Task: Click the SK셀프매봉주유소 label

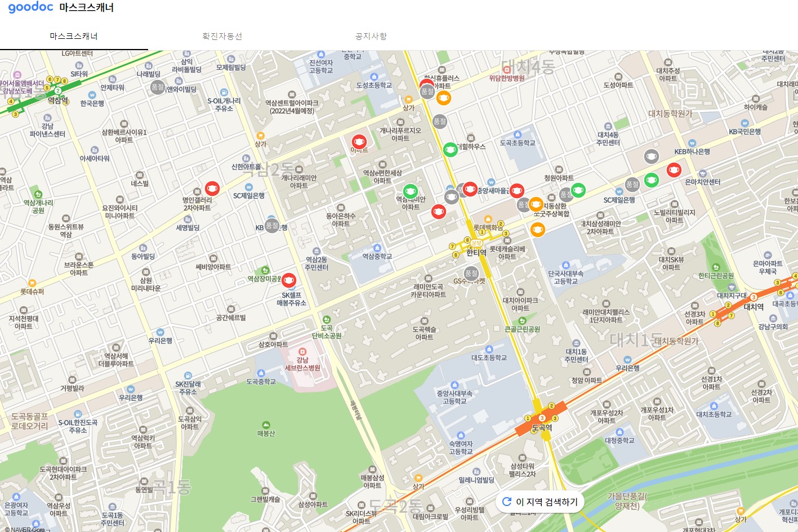Action: tap(292, 299)
